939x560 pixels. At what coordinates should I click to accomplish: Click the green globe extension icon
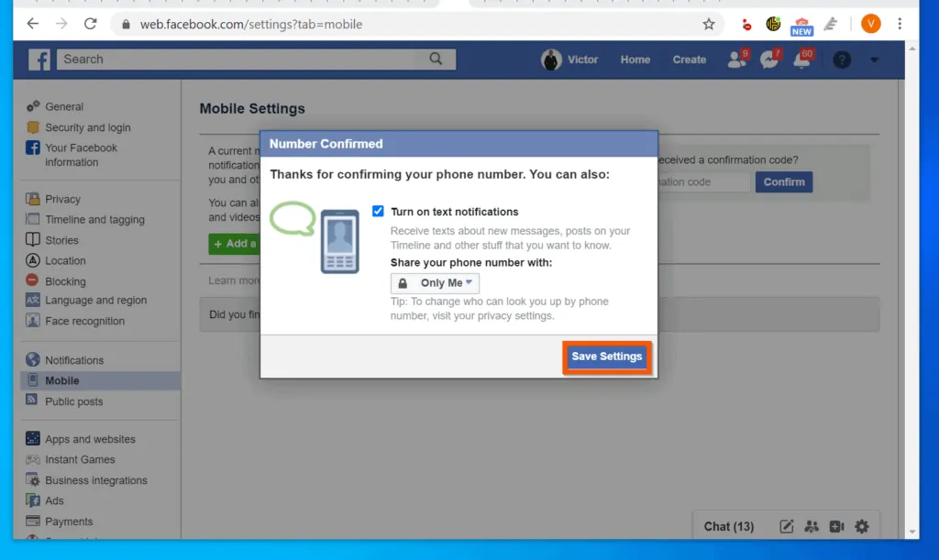[x=773, y=24]
